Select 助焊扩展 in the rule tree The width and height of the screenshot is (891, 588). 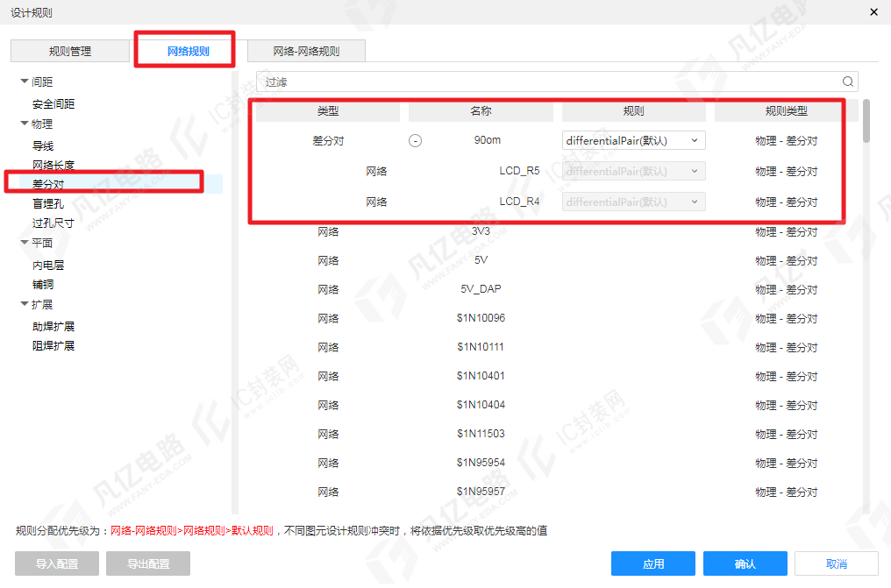click(53, 326)
